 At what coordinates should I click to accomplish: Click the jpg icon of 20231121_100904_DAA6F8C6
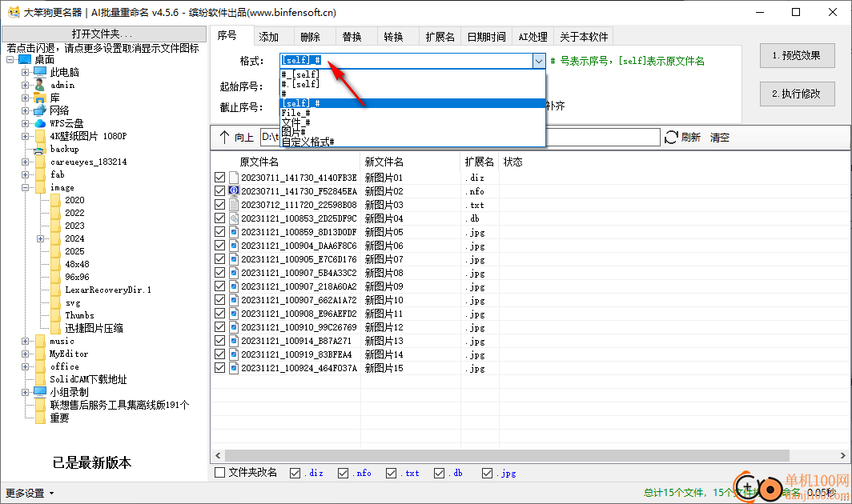[234, 246]
